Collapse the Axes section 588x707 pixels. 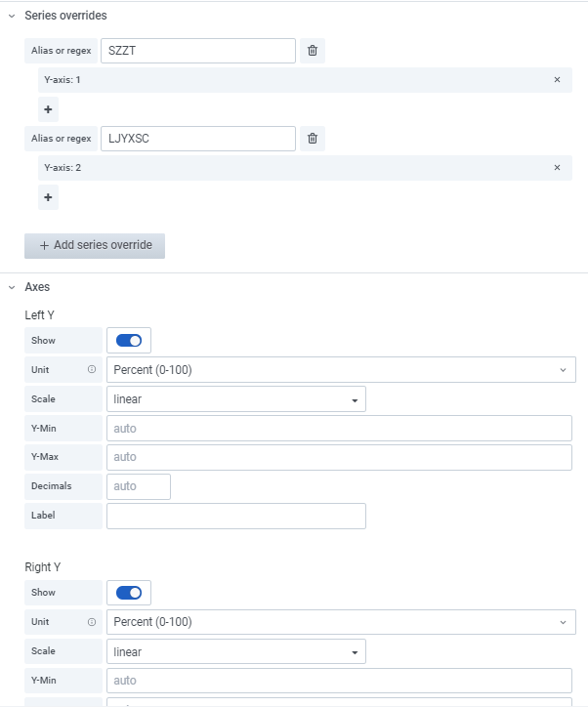12,288
